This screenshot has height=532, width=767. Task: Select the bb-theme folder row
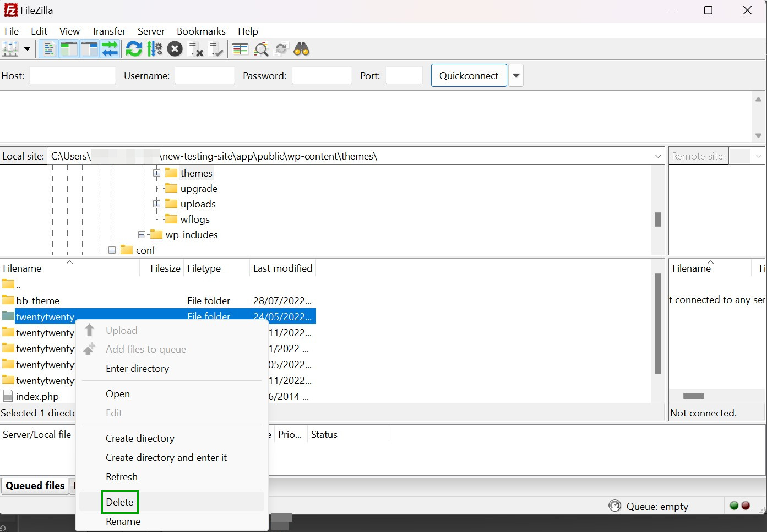click(158, 300)
